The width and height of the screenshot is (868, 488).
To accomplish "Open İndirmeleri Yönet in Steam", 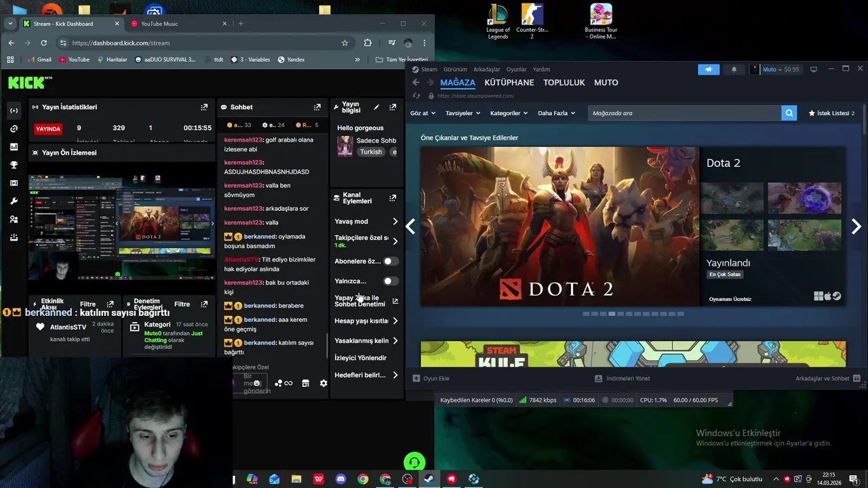I will click(x=623, y=378).
